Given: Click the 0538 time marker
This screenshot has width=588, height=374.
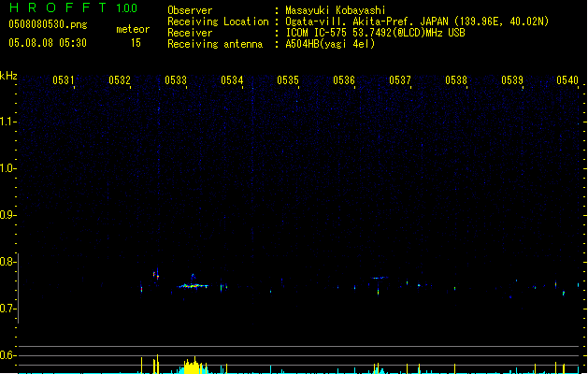Looking at the screenshot, I should click(x=456, y=80).
